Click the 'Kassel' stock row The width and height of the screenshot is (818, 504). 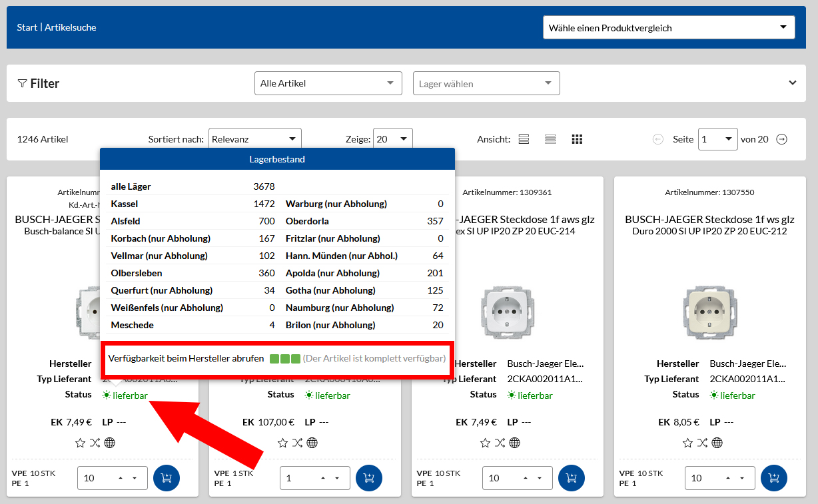(x=193, y=204)
